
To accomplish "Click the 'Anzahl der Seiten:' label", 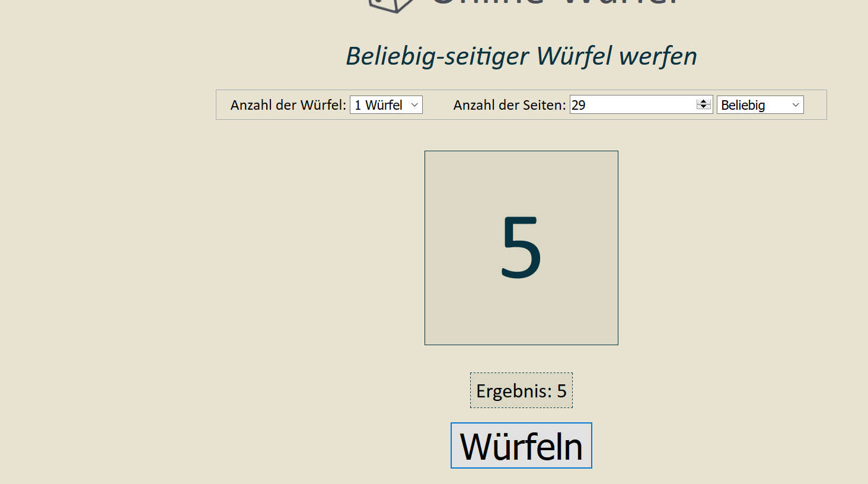I will point(509,105).
